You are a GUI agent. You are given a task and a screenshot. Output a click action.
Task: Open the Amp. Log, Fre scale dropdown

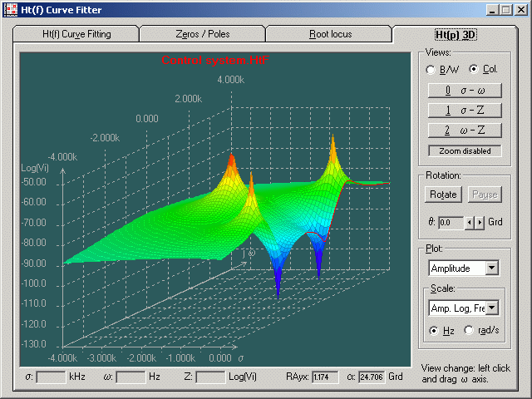[491, 308]
